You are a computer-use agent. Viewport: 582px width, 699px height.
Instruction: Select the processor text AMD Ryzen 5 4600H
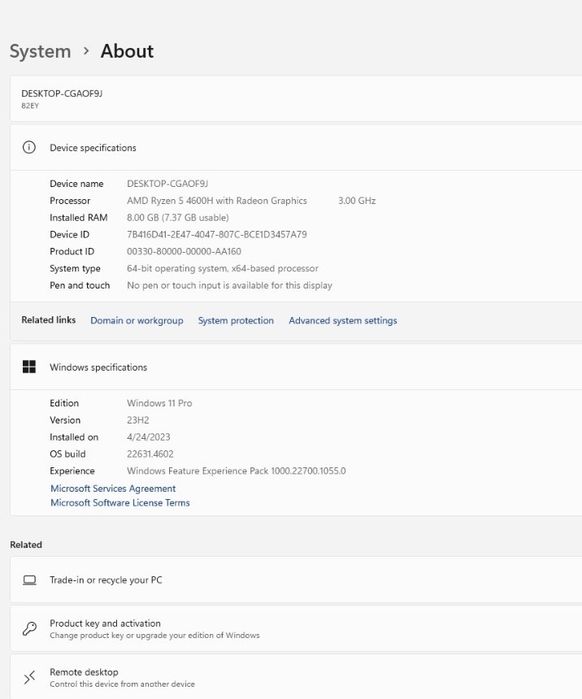217,201
